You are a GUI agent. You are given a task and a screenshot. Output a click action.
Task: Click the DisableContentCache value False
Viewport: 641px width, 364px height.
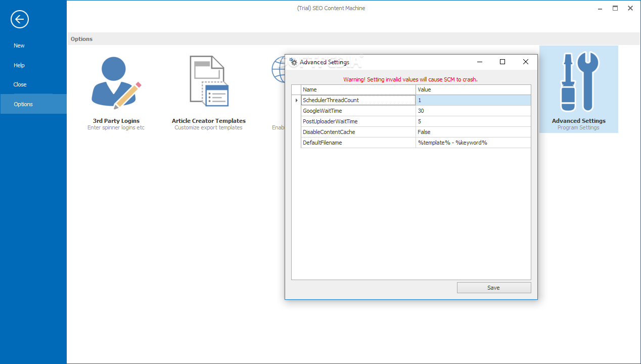[x=473, y=132]
